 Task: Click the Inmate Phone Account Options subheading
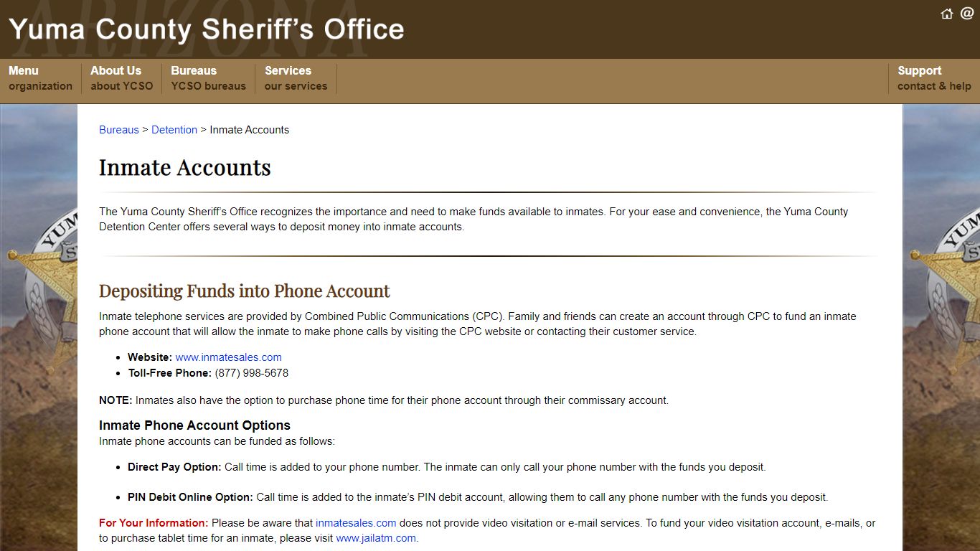point(195,425)
